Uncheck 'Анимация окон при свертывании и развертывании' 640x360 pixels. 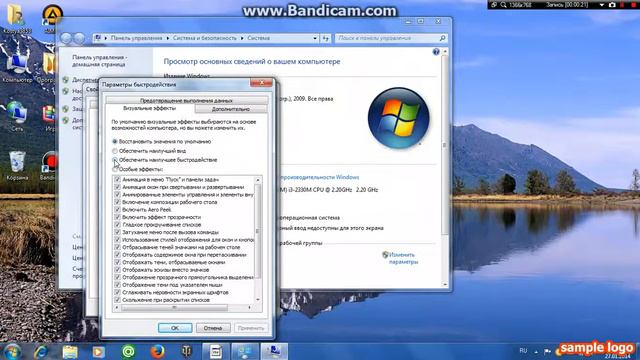pyautogui.click(x=117, y=187)
